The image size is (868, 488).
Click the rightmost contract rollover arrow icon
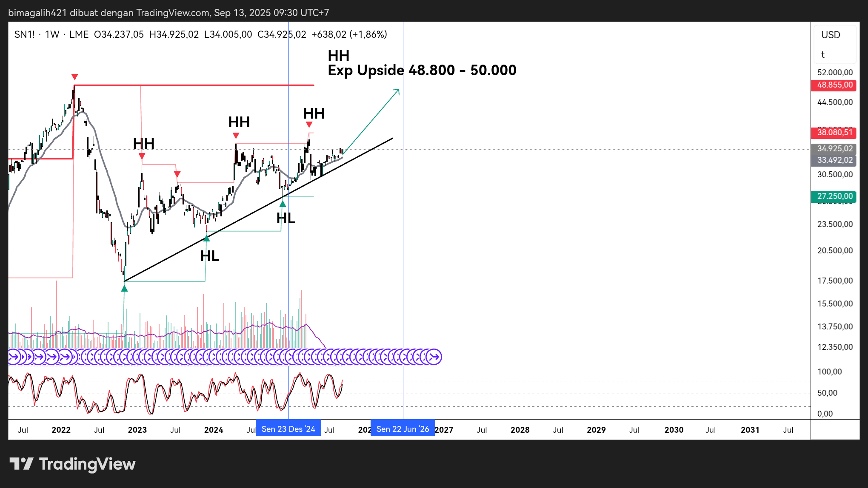[434, 357]
